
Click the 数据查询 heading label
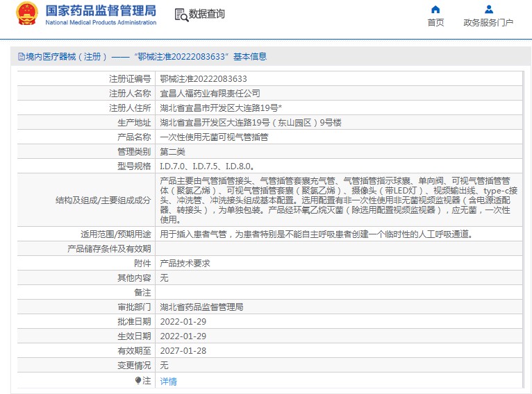click(x=207, y=14)
